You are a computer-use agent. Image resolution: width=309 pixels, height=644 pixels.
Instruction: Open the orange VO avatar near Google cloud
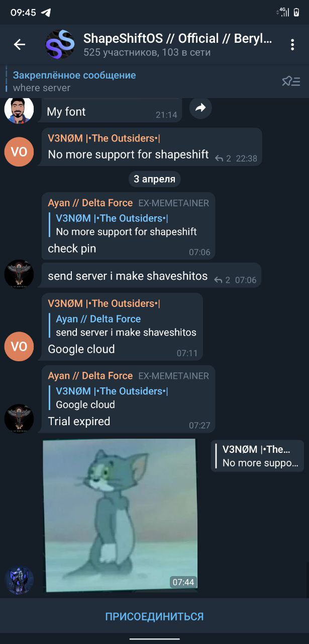(19, 347)
